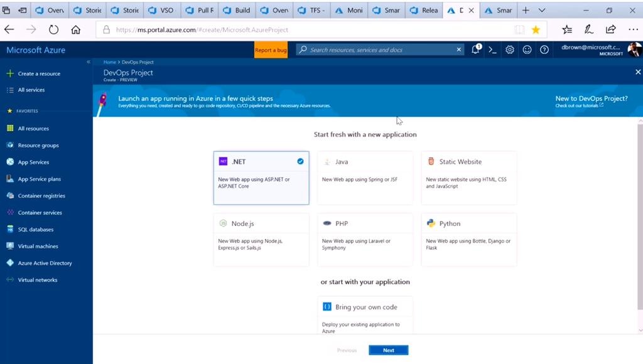Open SQL databases in the sidebar

[x=35, y=229]
